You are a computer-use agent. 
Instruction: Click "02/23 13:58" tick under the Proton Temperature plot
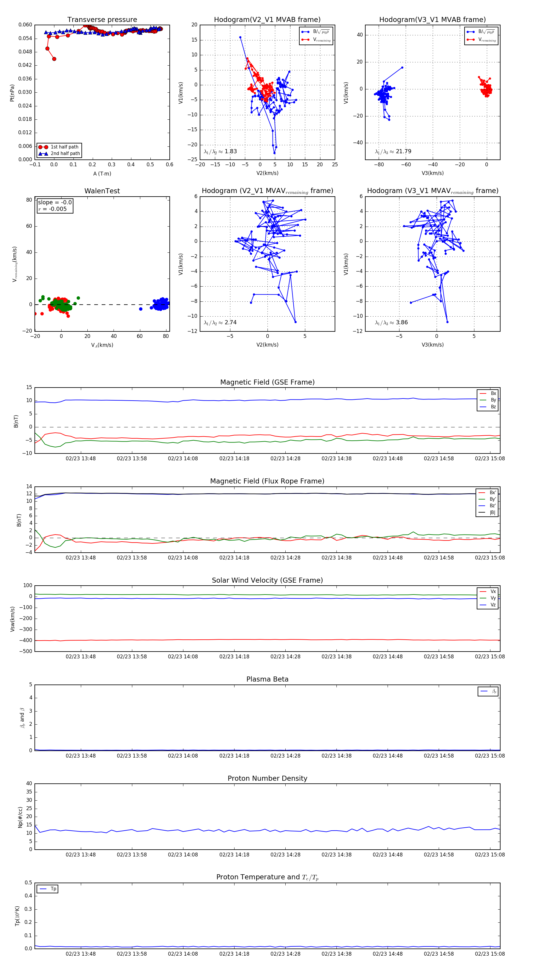point(132,954)
